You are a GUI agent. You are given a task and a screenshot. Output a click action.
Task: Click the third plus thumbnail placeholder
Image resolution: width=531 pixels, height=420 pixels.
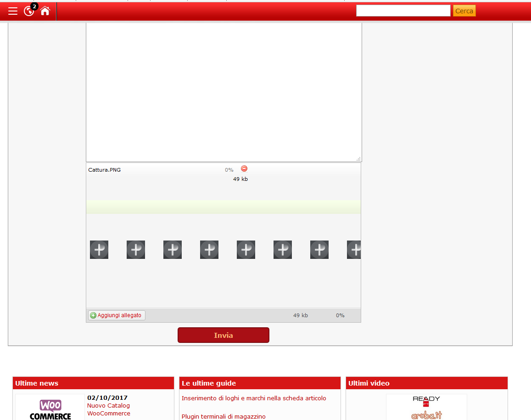tap(173, 250)
